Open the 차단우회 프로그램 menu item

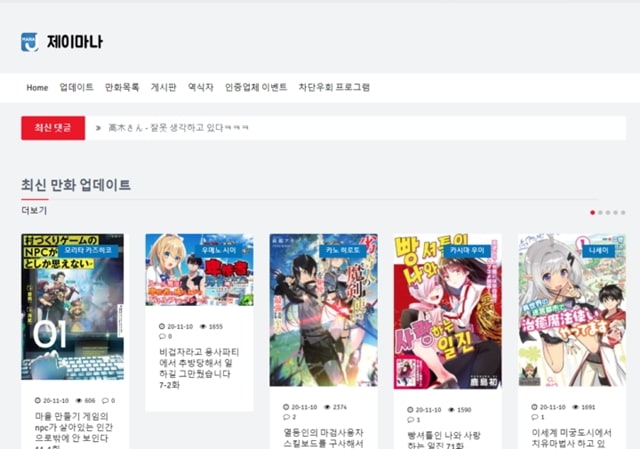click(x=334, y=87)
